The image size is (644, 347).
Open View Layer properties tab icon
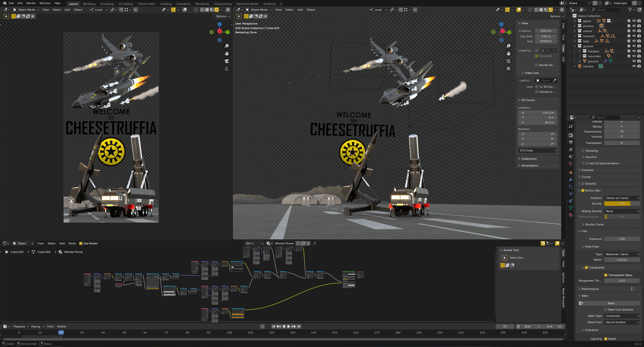[x=571, y=150]
